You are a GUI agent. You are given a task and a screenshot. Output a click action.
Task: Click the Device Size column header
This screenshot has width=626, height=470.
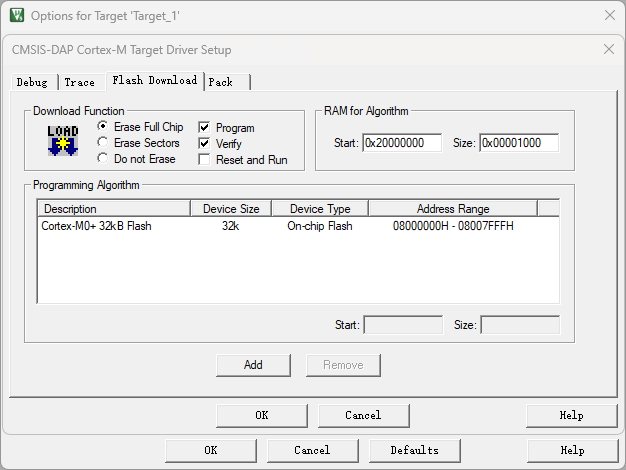pos(231,208)
